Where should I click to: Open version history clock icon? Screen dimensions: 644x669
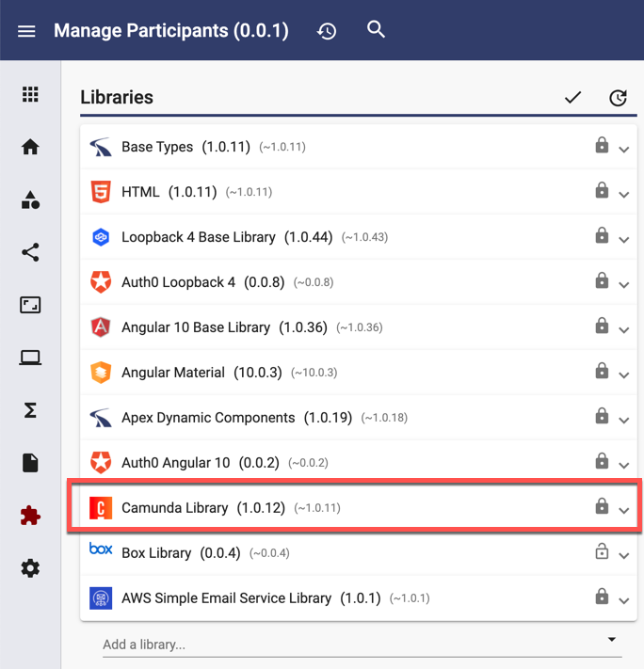327,31
